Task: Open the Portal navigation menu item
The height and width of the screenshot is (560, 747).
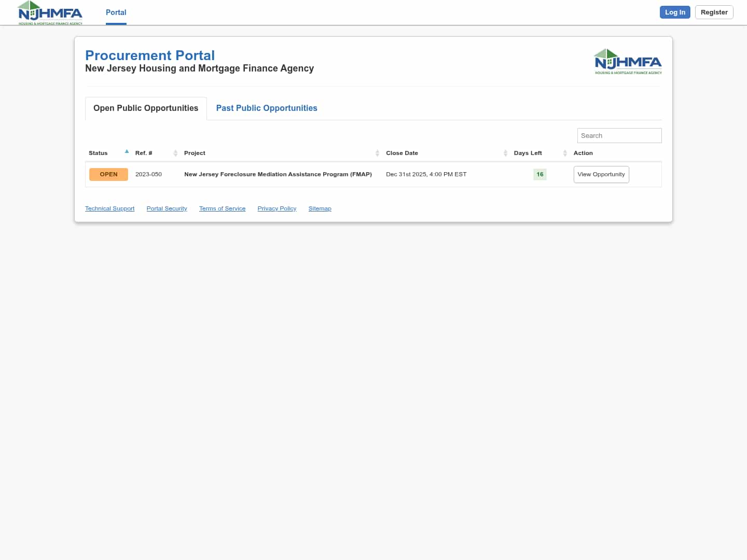Action: tap(116, 12)
